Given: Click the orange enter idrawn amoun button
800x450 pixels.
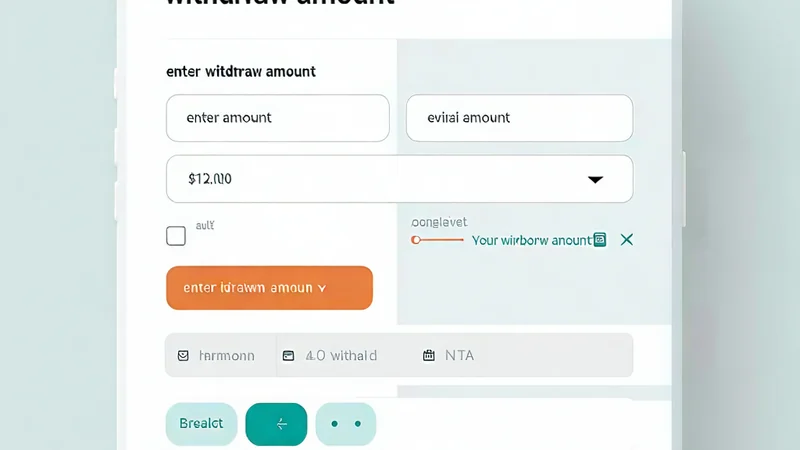Looking at the screenshot, I should point(268,288).
